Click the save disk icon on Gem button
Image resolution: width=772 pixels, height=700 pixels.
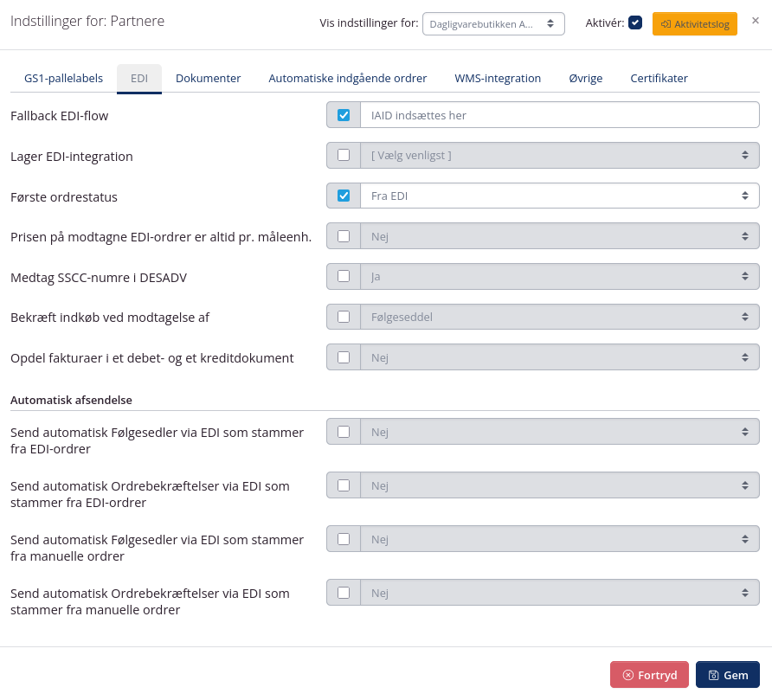(x=712, y=675)
